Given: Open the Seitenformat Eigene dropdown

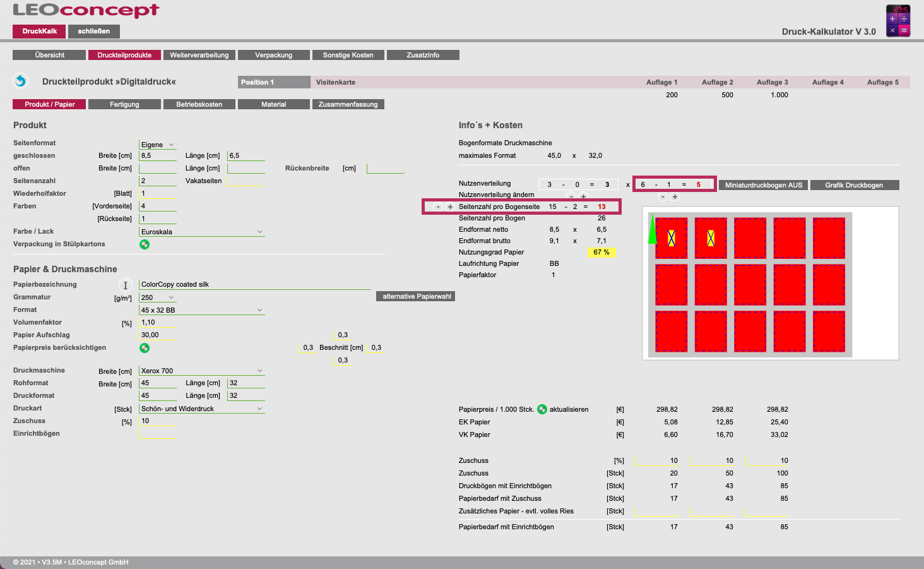Looking at the screenshot, I should pyautogui.click(x=157, y=145).
